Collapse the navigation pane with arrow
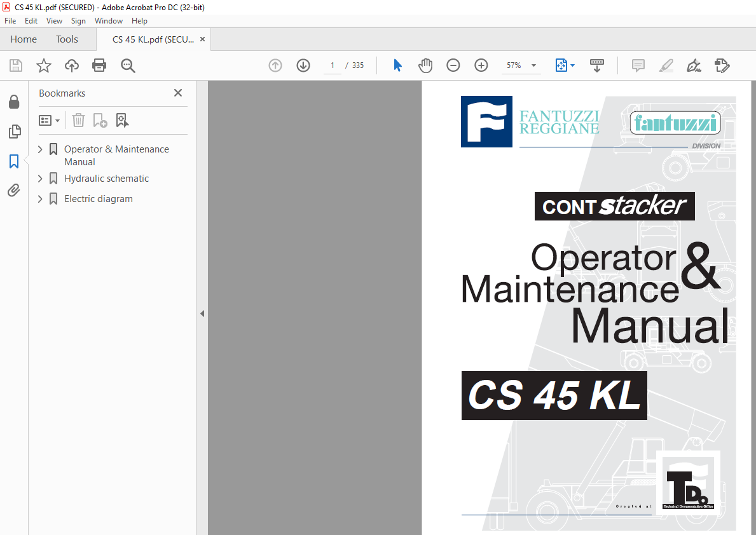Image resolution: width=756 pixels, height=535 pixels. (202, 314)
